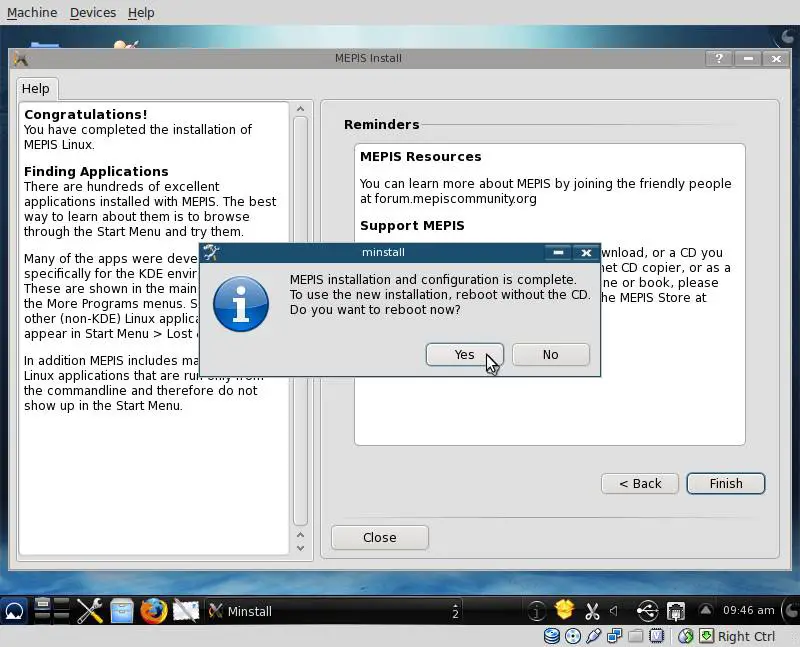Click the VirtualBox virtualization chip status icon
This screenshot has width=800, height=647.
(x=656, y=636)
